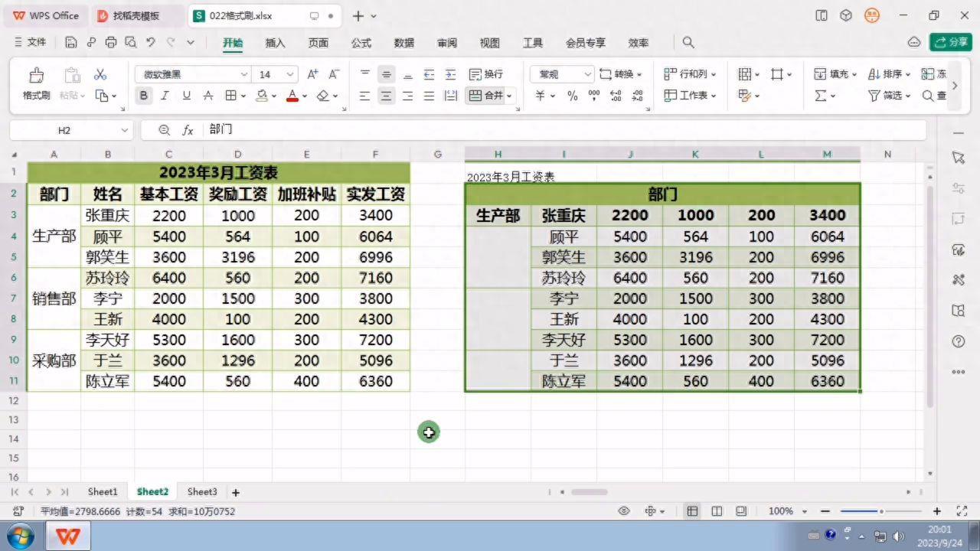The image size is (980, 551).
Task: Open the help question mark in sidebar
Action: (958, 341)
